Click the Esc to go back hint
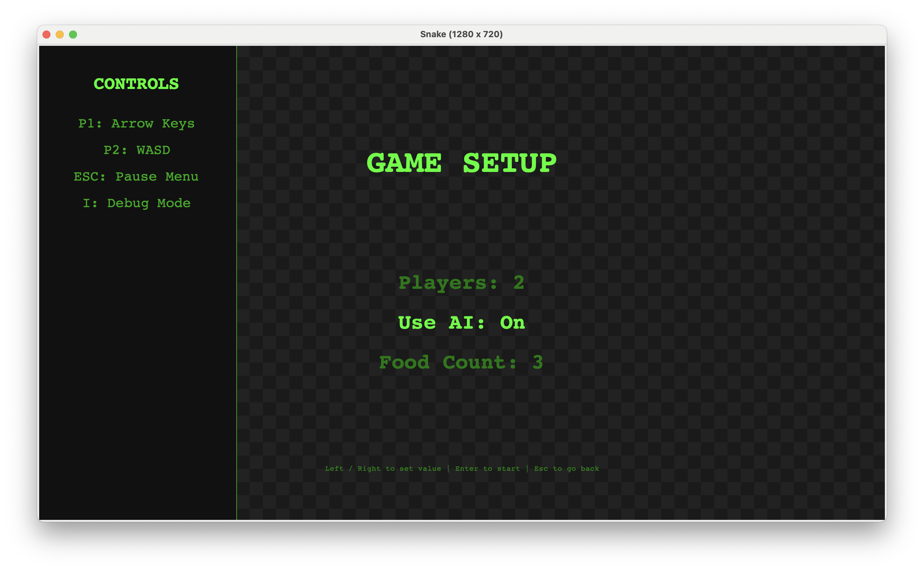Viewport: 924px width, 571px height. point(566,469)
